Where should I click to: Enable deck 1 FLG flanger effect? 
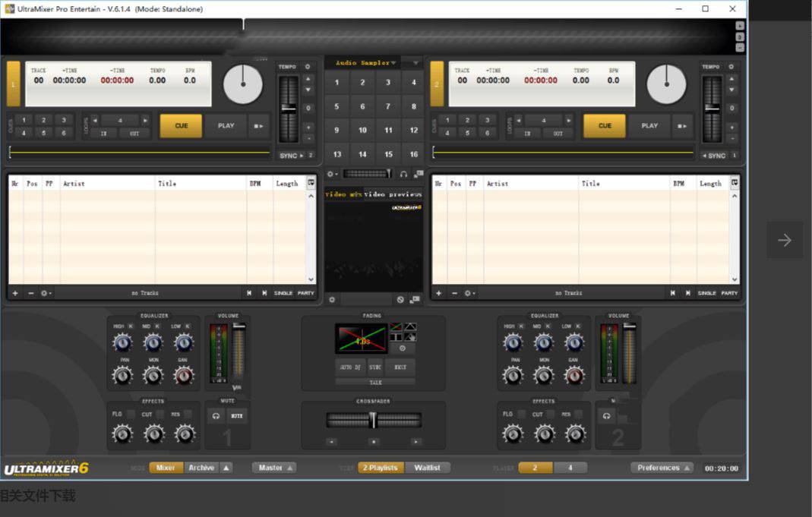(131, 414)
